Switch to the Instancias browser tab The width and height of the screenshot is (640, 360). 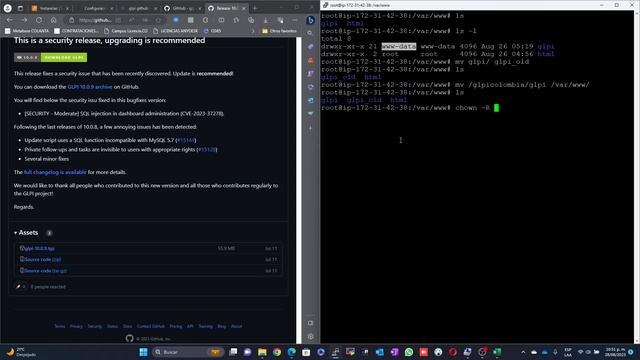tap(50, 8)
